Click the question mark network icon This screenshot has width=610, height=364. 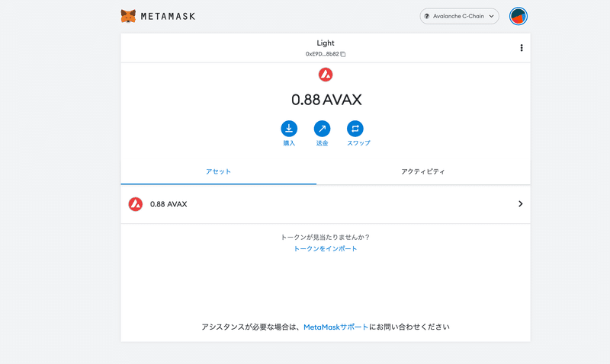tap(427, 16)
